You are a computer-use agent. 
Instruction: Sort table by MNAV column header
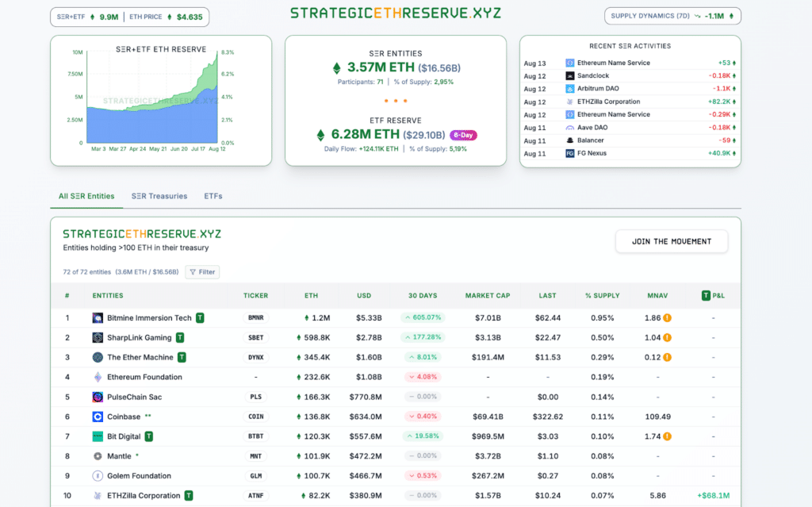(x=657, y=295)
